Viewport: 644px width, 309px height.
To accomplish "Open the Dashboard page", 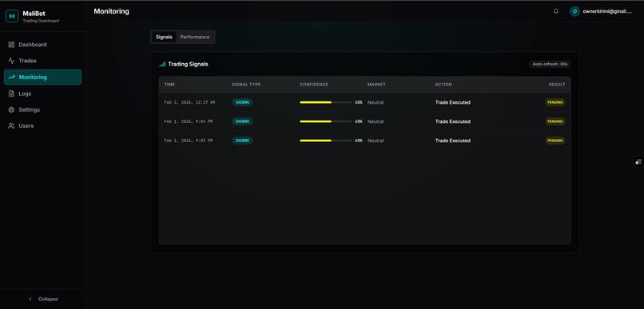I will coord(42,45).
